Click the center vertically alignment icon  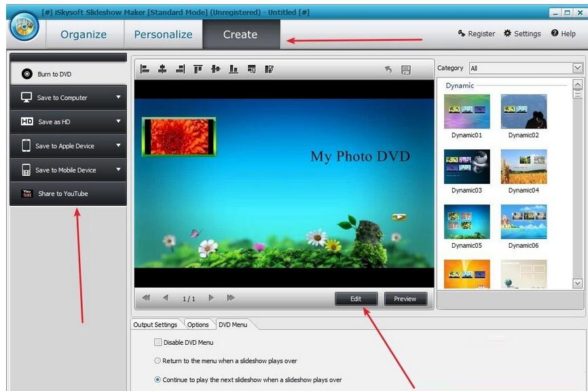tap(216, 69)
